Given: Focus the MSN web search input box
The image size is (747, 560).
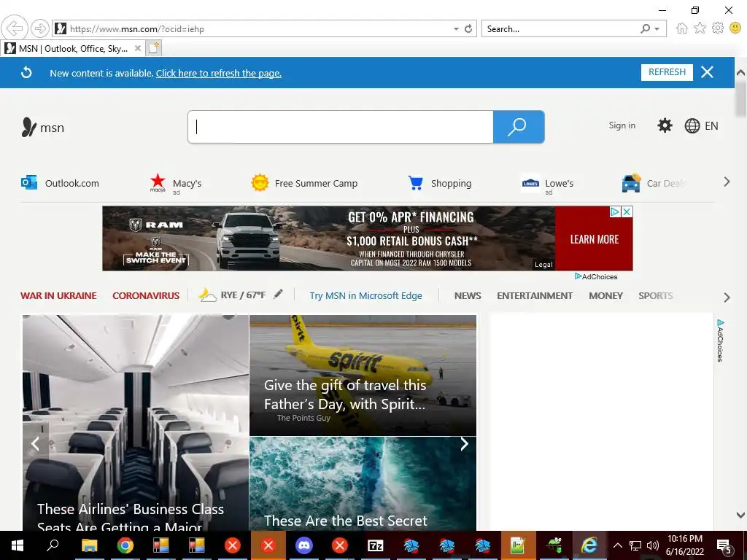Looking at the screenshot, I should (x=341, y=127).
